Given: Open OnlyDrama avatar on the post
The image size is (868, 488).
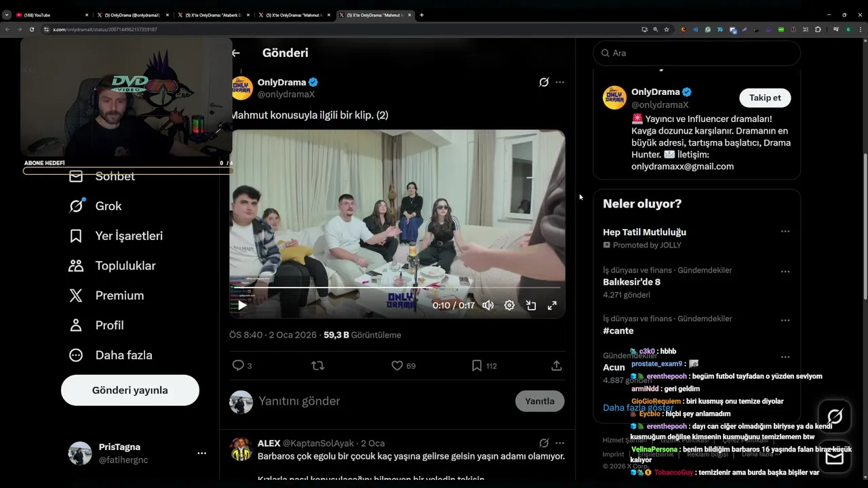Looking at the screenshot, I should pyautogui.click(x=241, y=88).
